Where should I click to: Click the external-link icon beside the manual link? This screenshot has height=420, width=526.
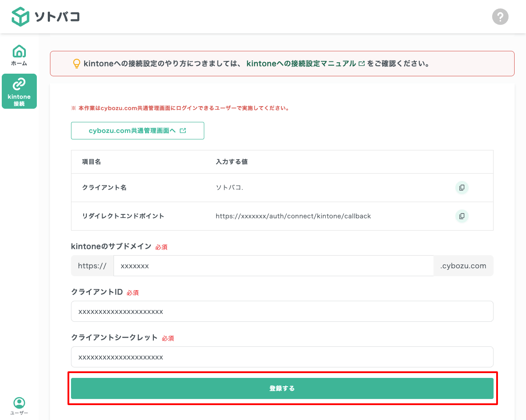point(361,63)
